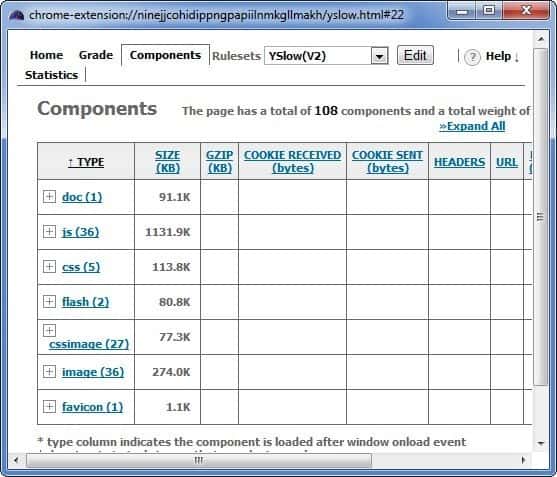Screen dimensions: 557x477
Task: Open the image (36) type link
Action: (93, 372)
